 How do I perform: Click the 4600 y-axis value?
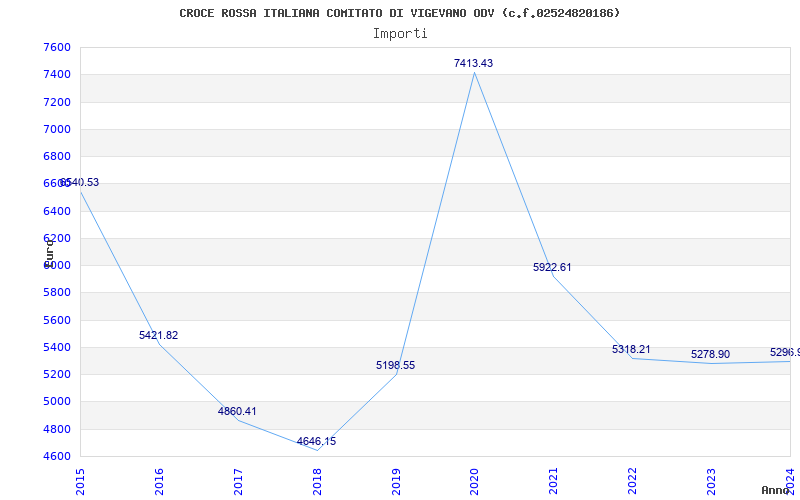click(57, 456)
